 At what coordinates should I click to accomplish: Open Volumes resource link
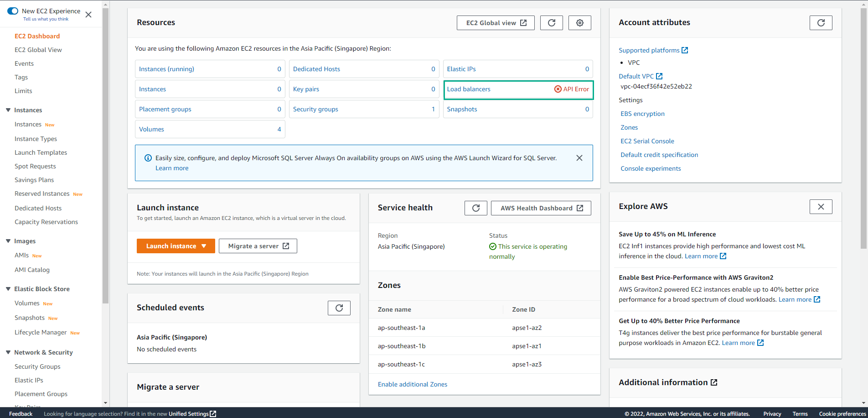151,129
